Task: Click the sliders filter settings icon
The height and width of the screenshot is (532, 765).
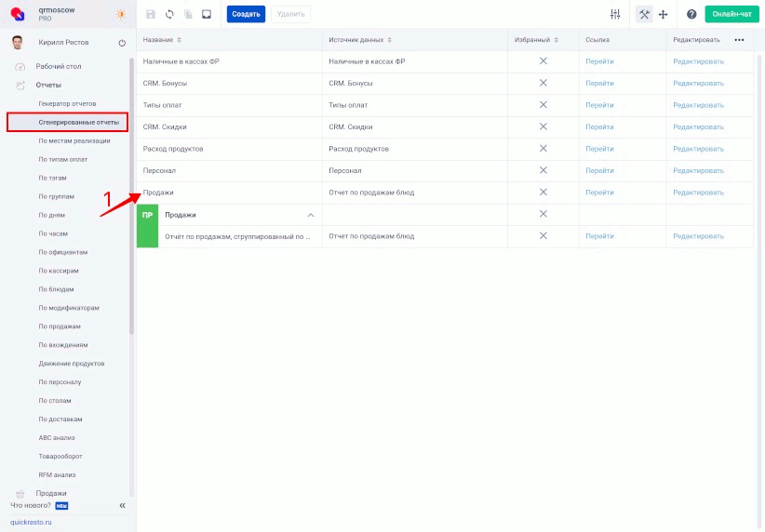Action: [x=614, y=14]
